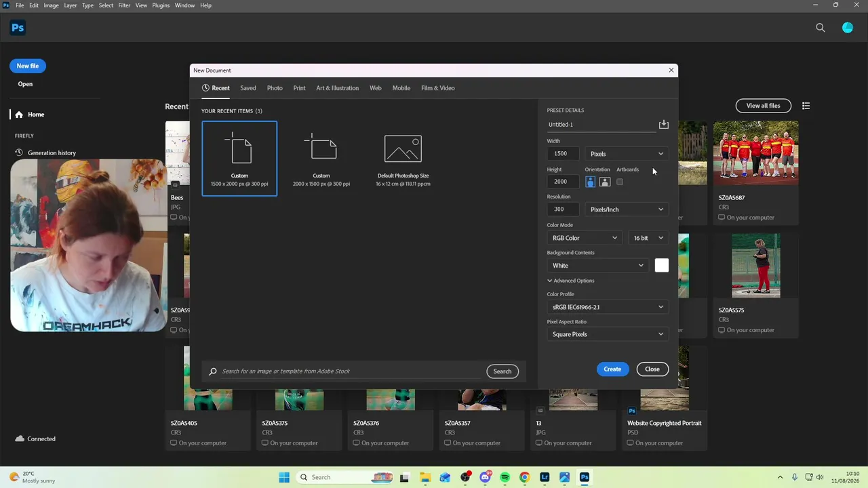This screenshot has width=868, height=488.
Task: Click the Windows Start button
Action: tap(284, 477)
